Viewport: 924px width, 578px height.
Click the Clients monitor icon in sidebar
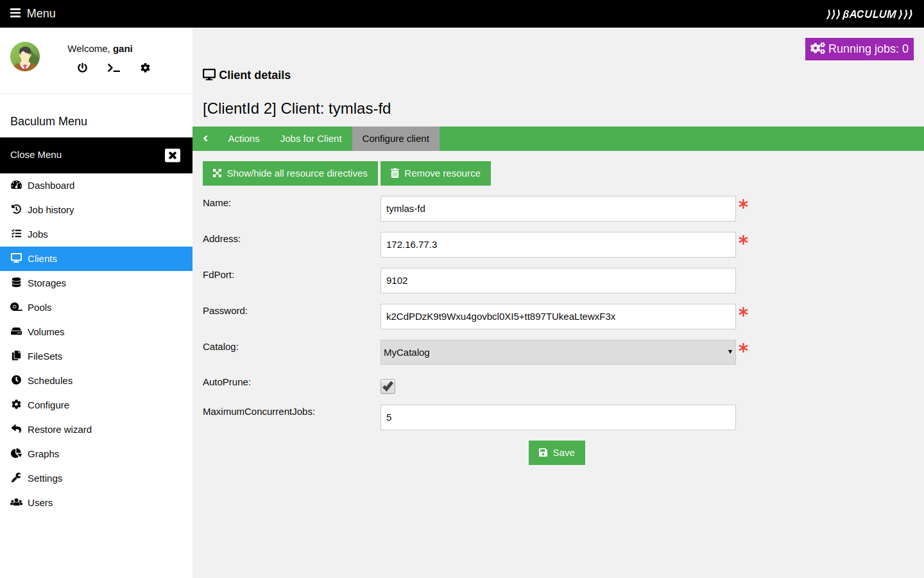[x=16, y=258]
